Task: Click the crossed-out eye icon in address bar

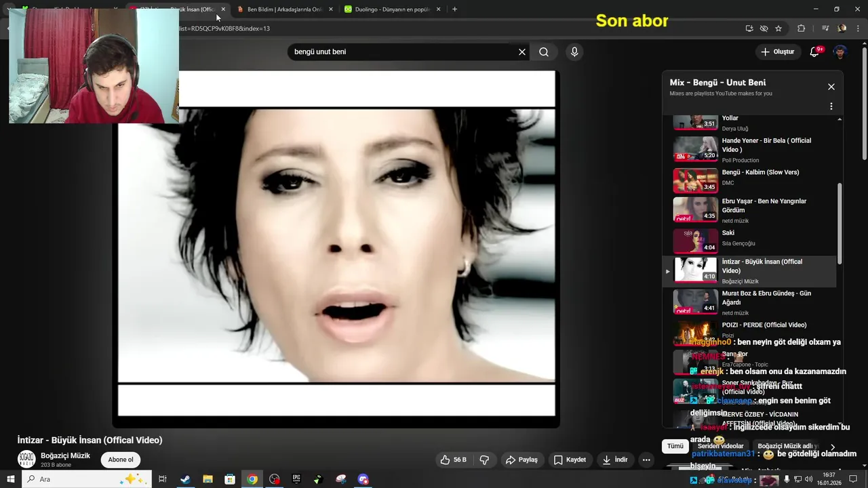Action: (764, 28)
